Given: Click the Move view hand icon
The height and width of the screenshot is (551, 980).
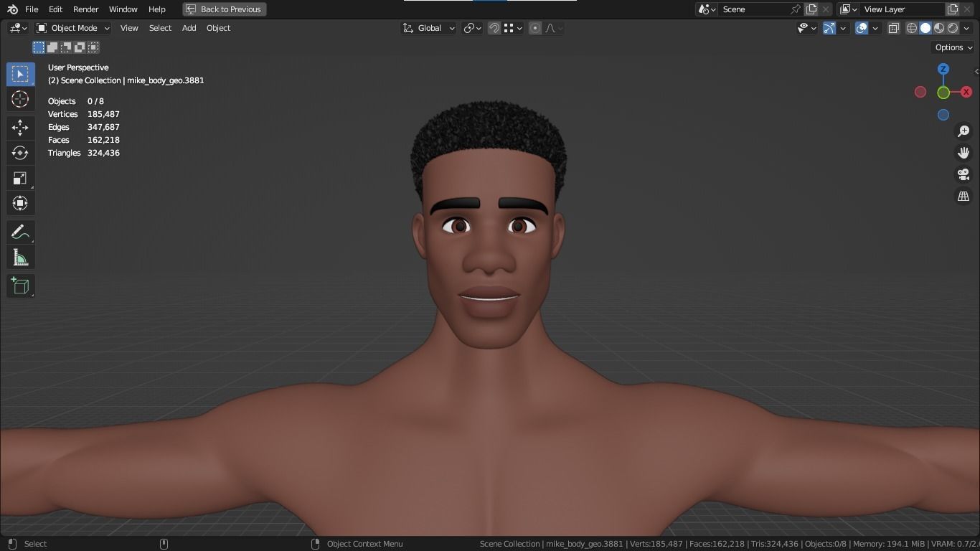Looking at the screenshot, I should pyautogui.click(x=963, y=153).
